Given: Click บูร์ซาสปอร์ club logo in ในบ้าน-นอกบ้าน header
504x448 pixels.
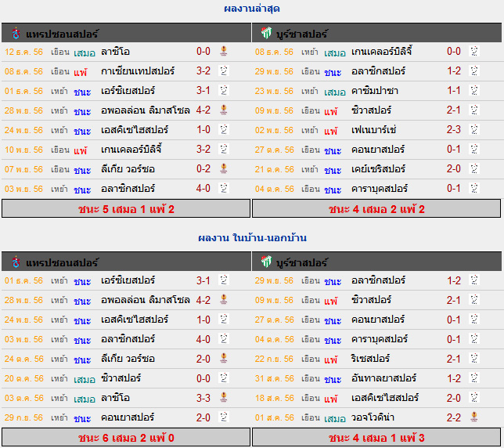Looking at the screenshot, I should tap(266, 262).
